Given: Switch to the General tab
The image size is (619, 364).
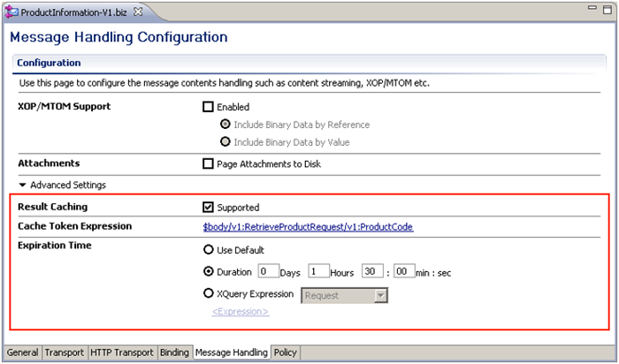Looking at the screenshot, I should click(x=23, y=353).
